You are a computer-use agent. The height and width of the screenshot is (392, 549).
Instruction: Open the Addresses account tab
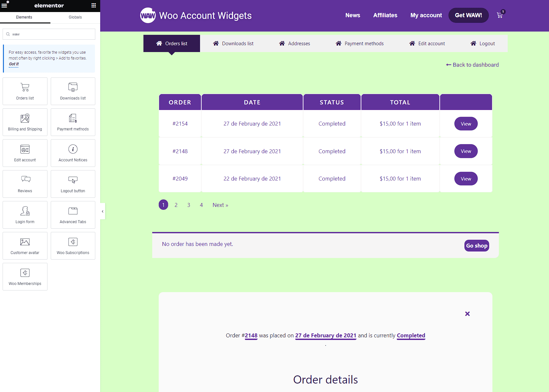(295, 44)
